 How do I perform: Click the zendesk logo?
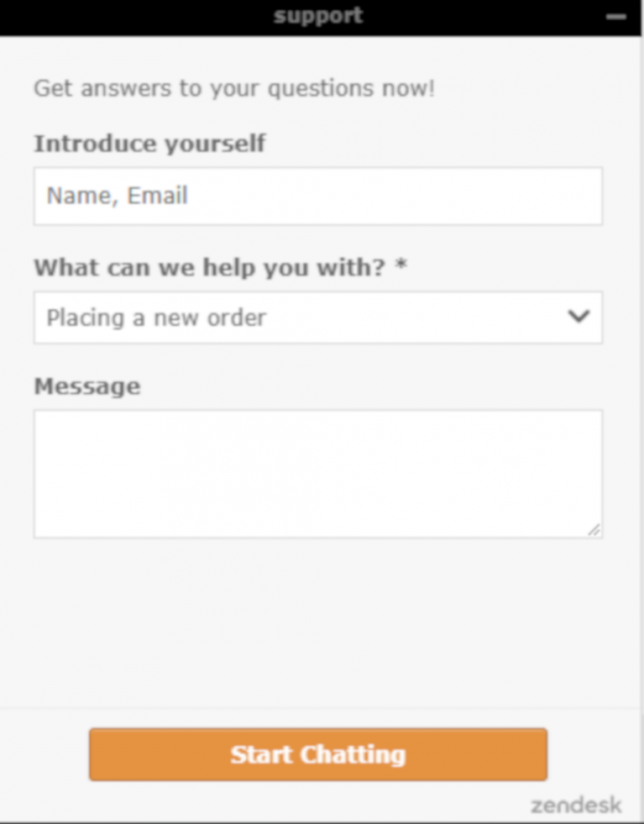coord(576,806)
